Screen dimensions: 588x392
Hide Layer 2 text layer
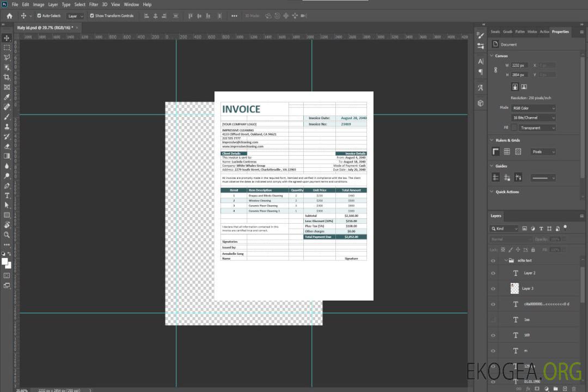pyautogui.click(x=493, y=273)
